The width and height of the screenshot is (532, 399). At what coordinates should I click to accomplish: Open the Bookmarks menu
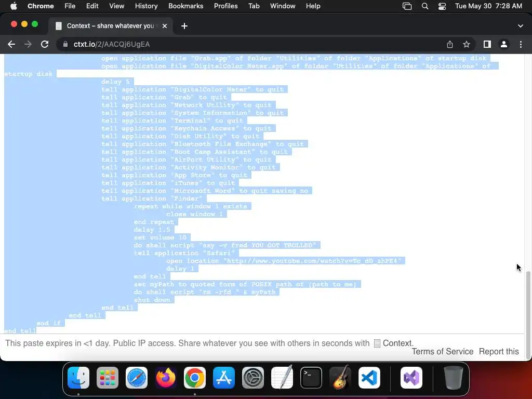click(x=185, y=6)
